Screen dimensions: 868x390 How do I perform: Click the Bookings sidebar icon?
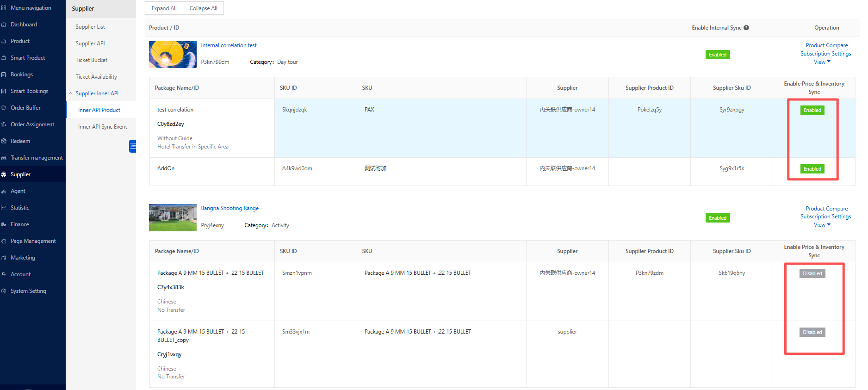[4, 74]
